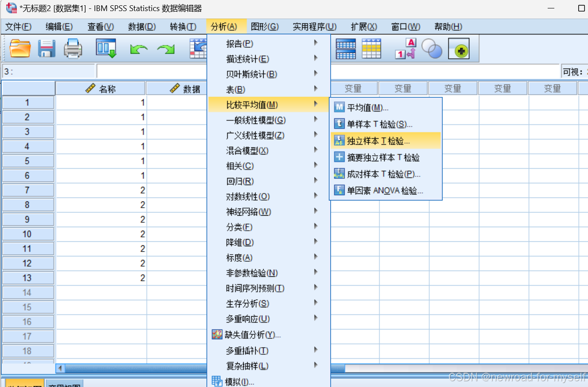Click the Go to case icon

click(x=198, y=49)
